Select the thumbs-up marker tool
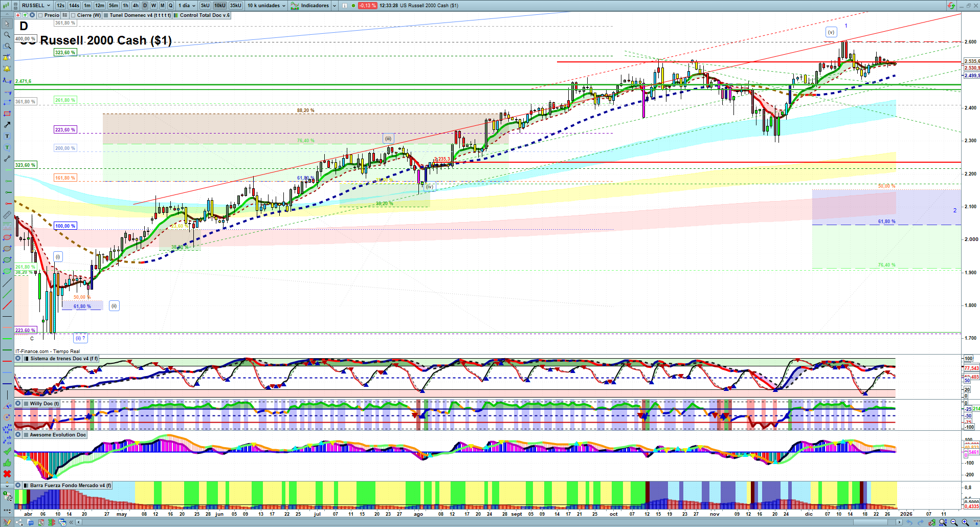The width and height of the screenshot is (980, 527). coord(7,463)
